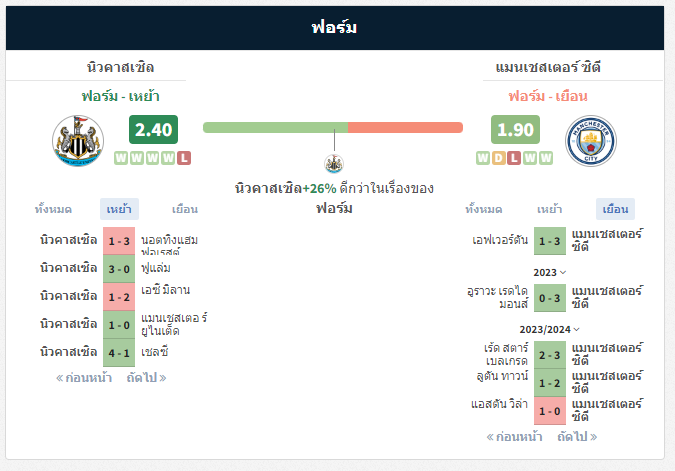Click the Manchester City crest logo
Viewport: 675px width, 471px height.
(591, 140)
